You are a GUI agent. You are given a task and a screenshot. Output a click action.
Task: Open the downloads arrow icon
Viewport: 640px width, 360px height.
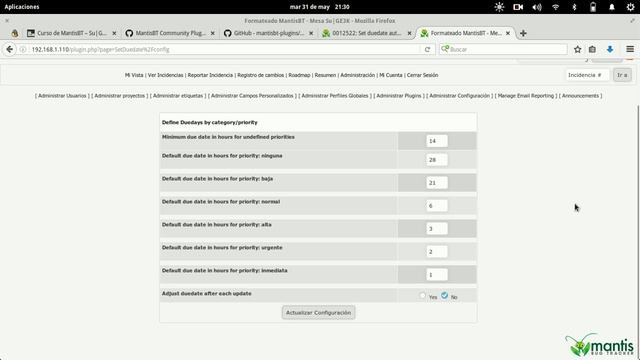point(610,49)
